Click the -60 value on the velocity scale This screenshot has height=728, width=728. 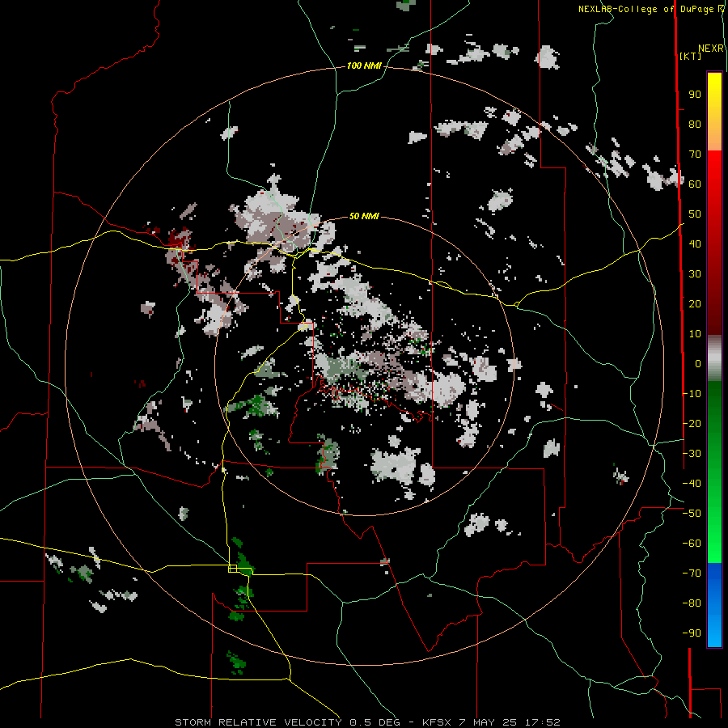(x=692, y=544)
